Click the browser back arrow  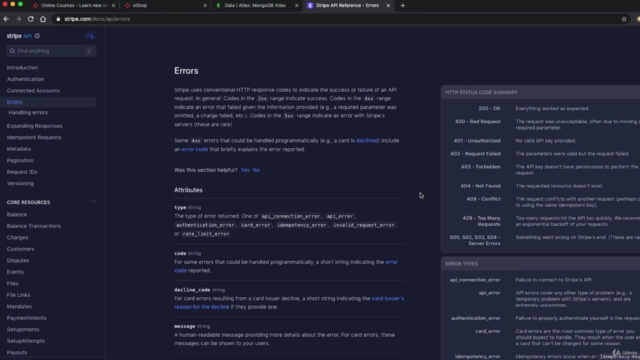pyautogui.click(x=6, y=19)
